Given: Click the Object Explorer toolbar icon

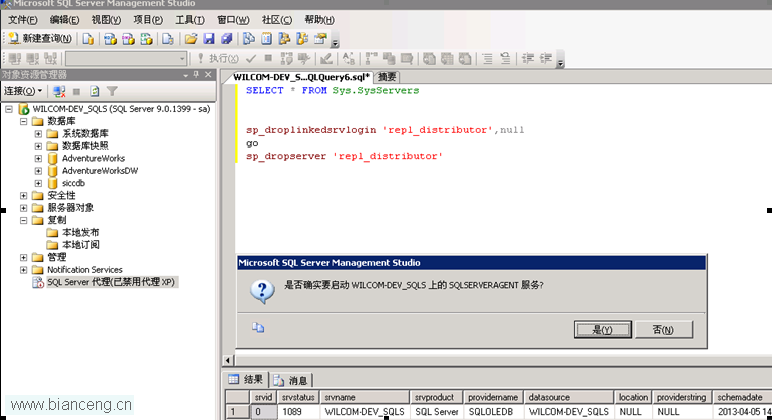Looking at the screenshot, I should coord(284,38).
